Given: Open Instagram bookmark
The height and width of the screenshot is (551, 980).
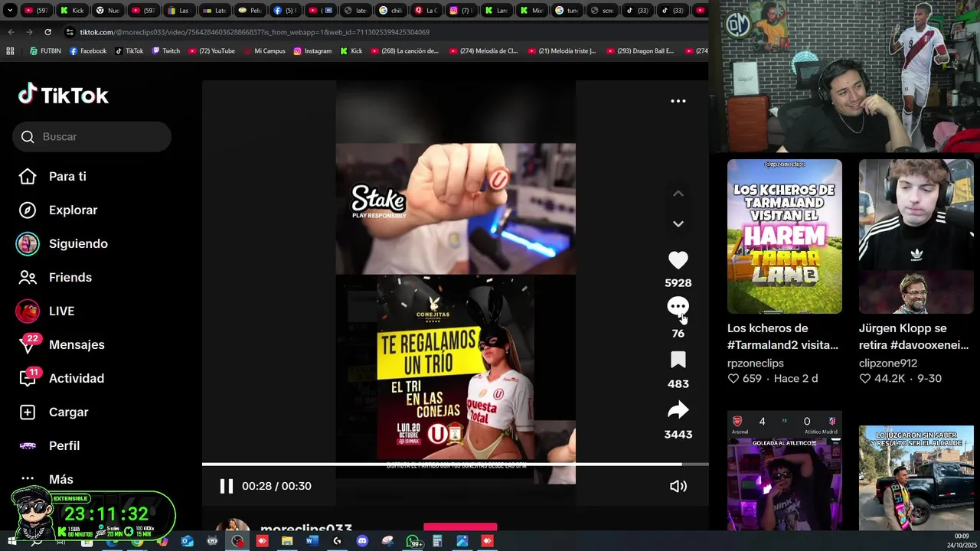Looking at the screenshot, I should click(312, 51).
